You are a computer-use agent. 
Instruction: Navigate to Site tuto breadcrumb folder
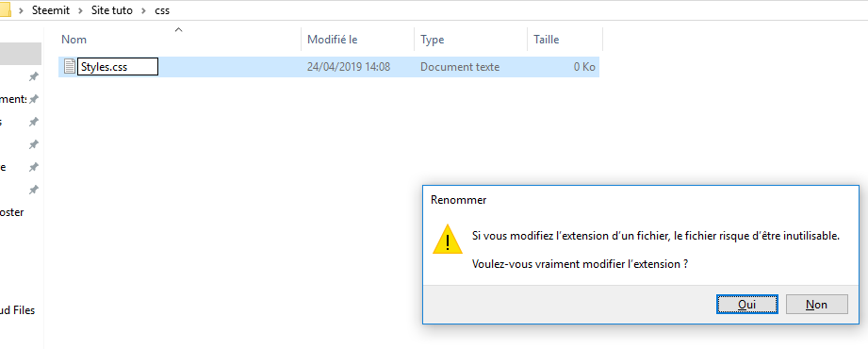(x=112, y=10)
